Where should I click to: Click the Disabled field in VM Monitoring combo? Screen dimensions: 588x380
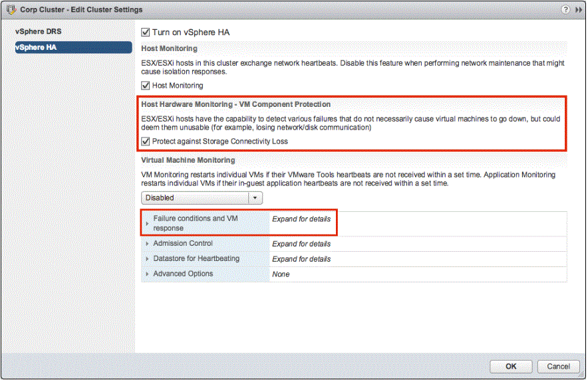(194, 198)
